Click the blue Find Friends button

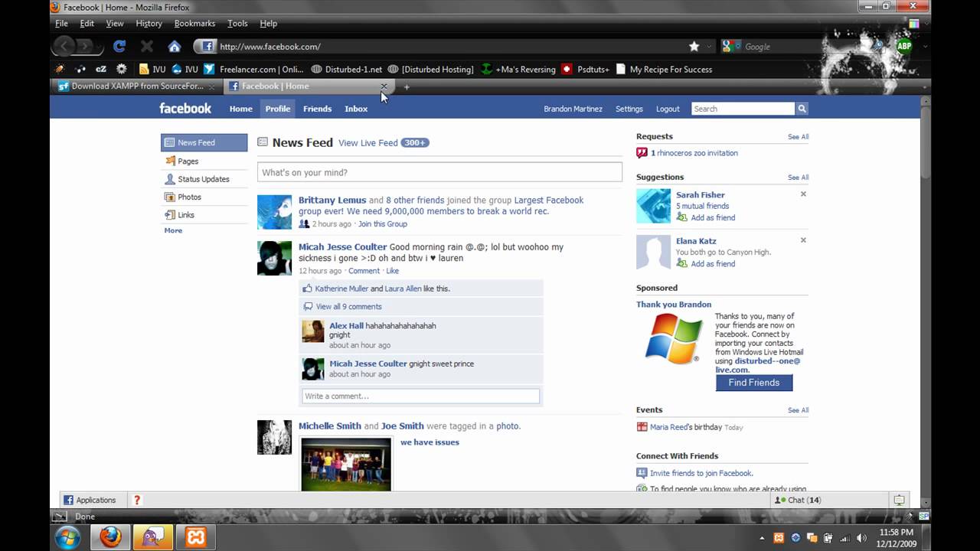754,383
